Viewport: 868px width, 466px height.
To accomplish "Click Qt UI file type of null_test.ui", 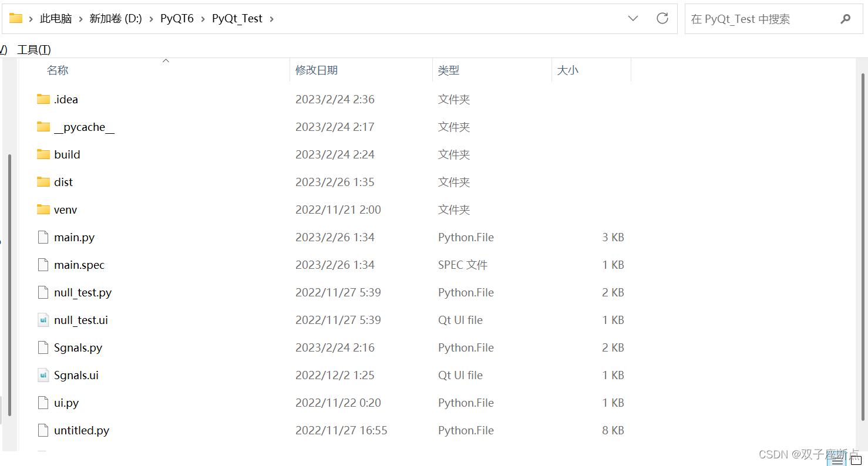I will 460,320.
